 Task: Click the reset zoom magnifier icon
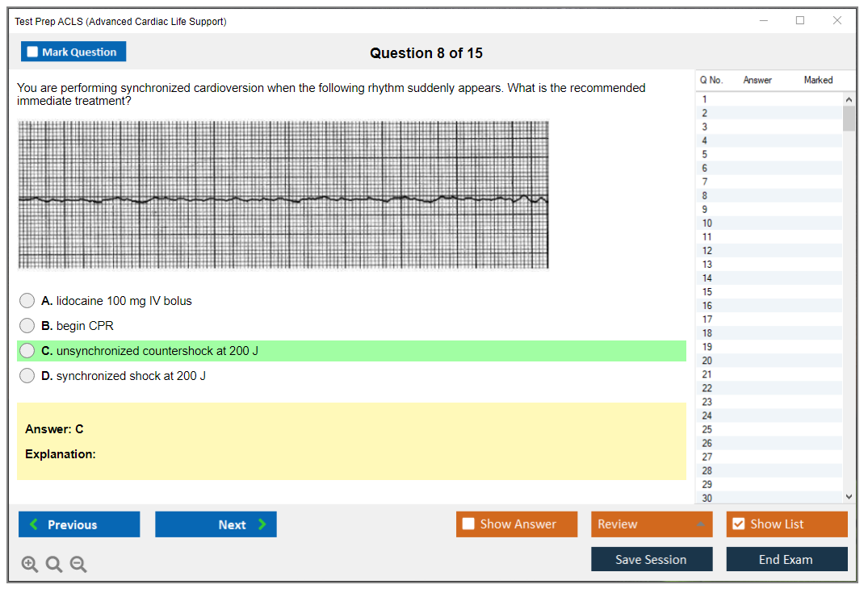[x=54, y=565]
